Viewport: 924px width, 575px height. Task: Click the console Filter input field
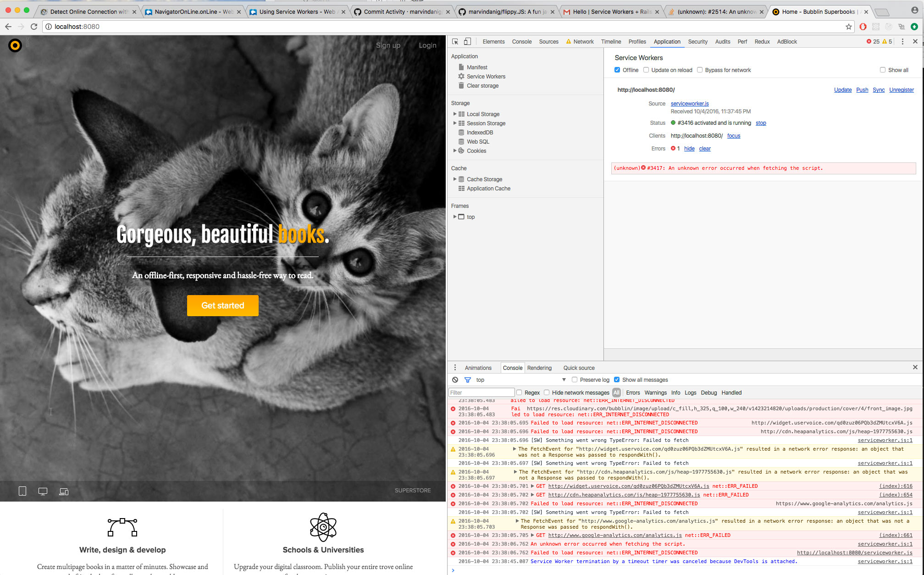coord(481,393)
